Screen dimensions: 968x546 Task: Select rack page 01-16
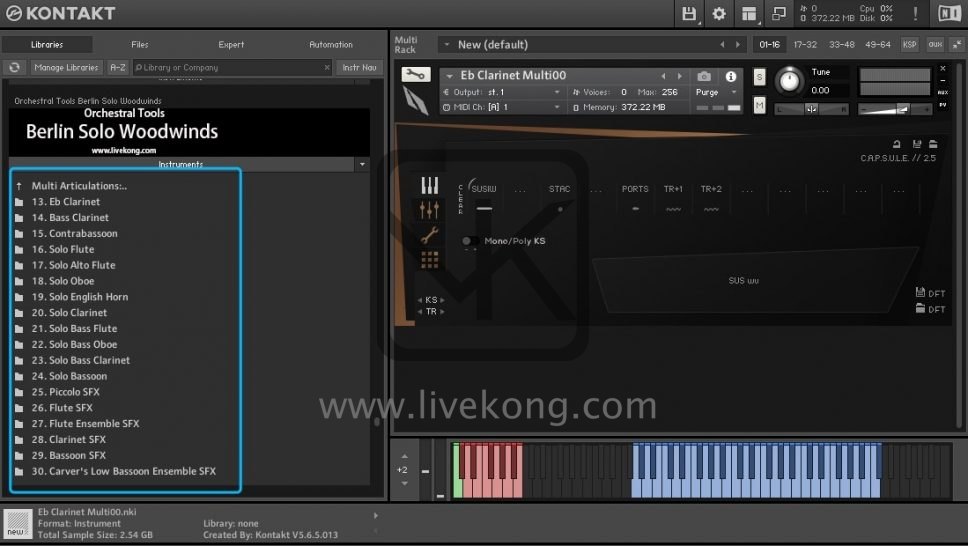tap(769, 44)
